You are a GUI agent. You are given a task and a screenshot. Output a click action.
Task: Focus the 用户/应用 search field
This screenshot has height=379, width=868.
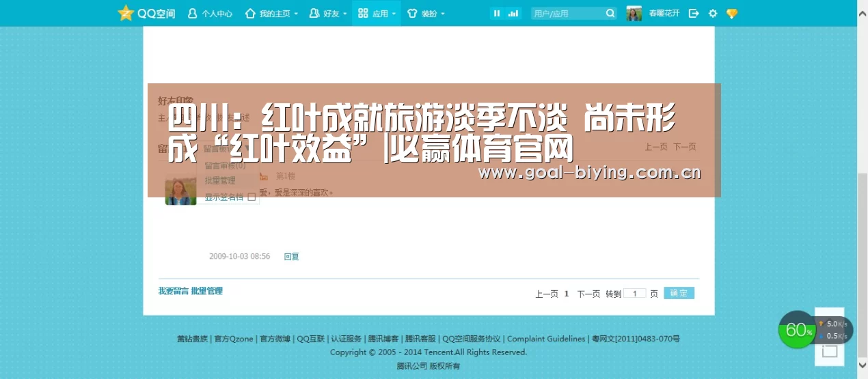567,13
